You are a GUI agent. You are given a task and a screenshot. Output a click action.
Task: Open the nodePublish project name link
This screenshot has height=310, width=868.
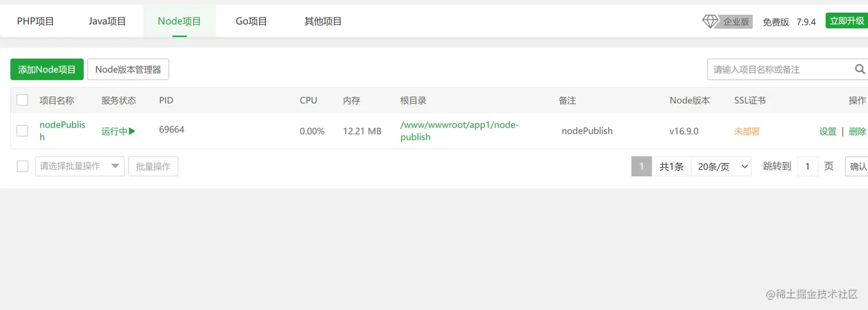pos(62,131)
